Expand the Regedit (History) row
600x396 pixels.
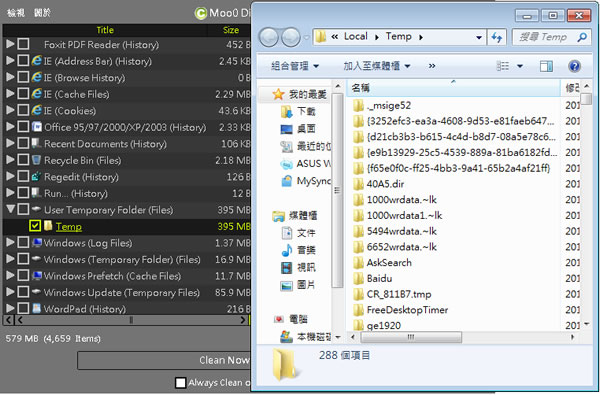[x=10, y=176]
